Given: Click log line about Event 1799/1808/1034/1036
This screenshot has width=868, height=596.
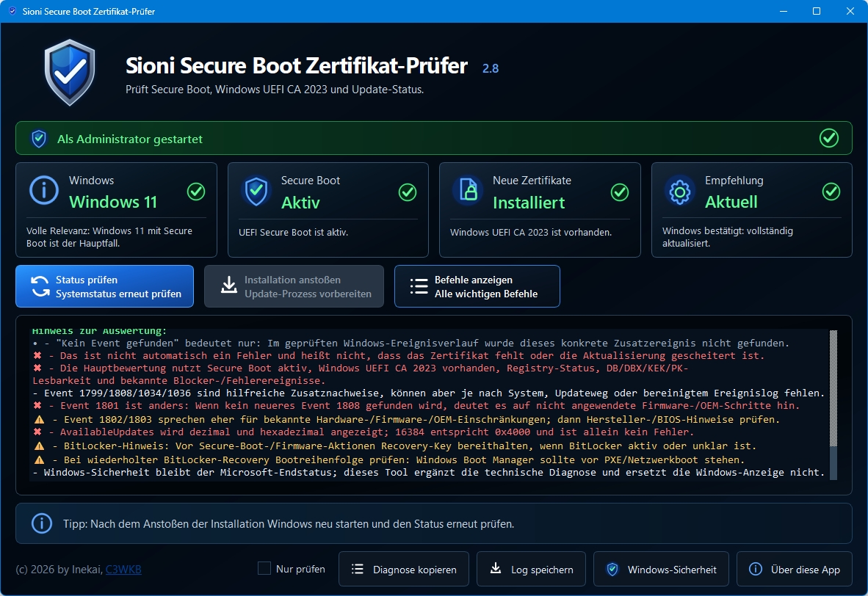Looking at the screenshot, I should tap(429, 393).
